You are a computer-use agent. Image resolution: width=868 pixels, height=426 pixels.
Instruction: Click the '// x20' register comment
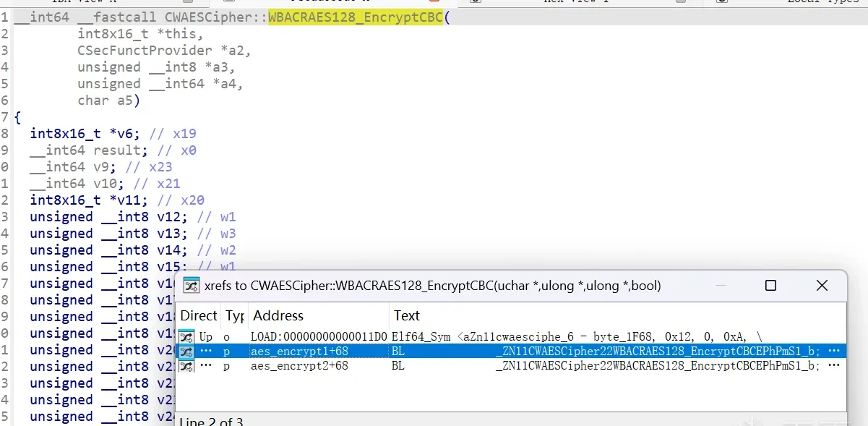tap(181, 200)
